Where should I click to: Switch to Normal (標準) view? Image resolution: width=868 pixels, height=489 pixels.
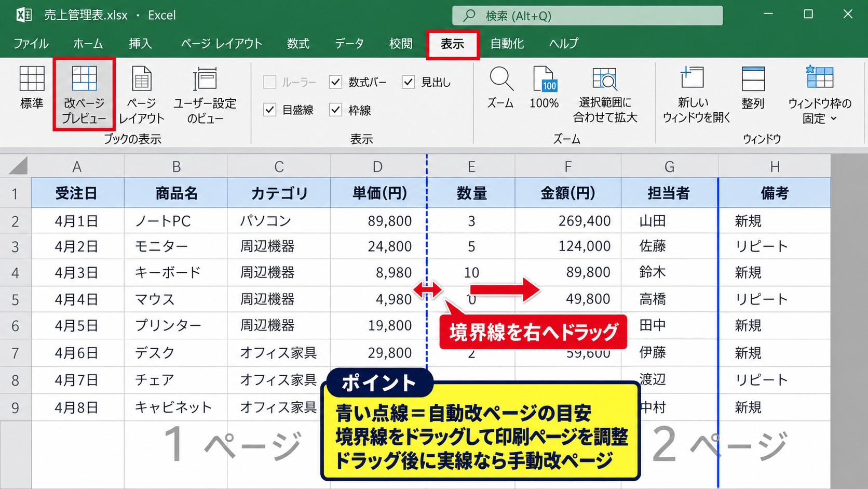[x=32, y=88]
